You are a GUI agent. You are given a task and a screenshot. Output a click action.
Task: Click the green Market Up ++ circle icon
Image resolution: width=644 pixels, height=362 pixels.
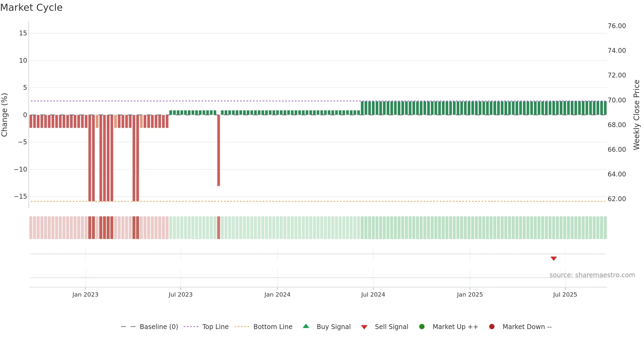coord(422,327)
